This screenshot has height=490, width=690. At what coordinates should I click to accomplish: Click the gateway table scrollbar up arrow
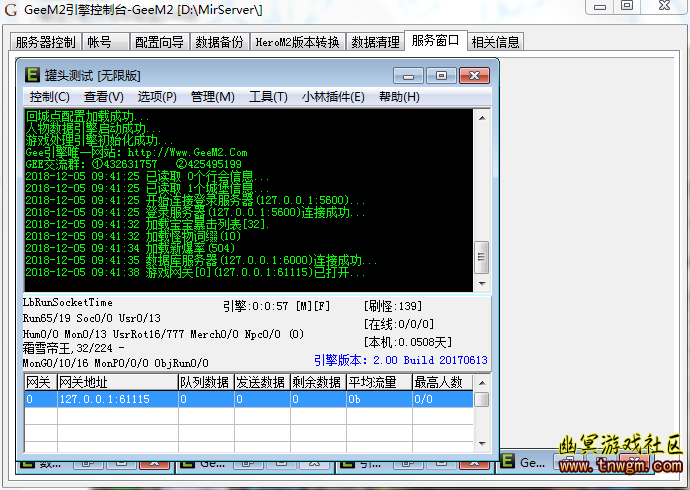coord(482,383)
